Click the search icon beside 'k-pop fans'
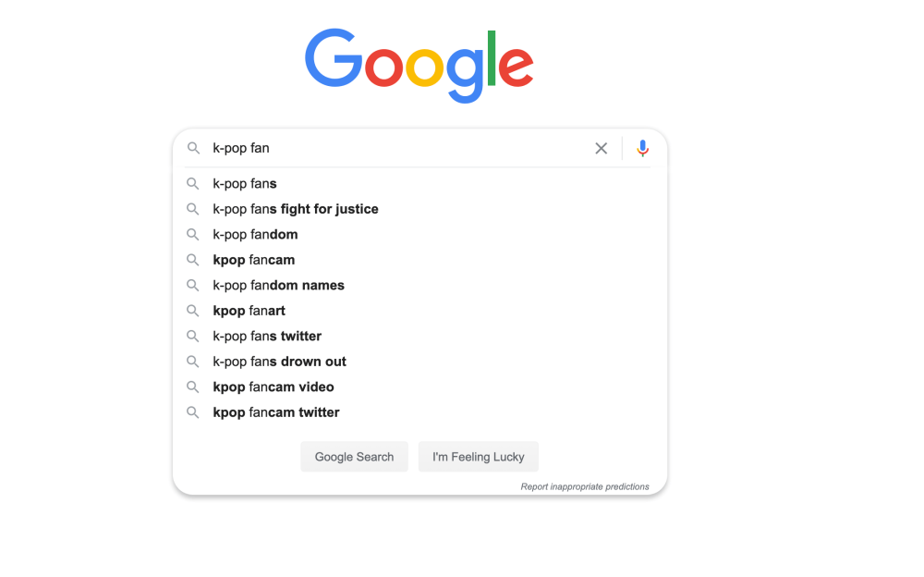This screenshot has width=924, height=577. [x=193, y=183]
